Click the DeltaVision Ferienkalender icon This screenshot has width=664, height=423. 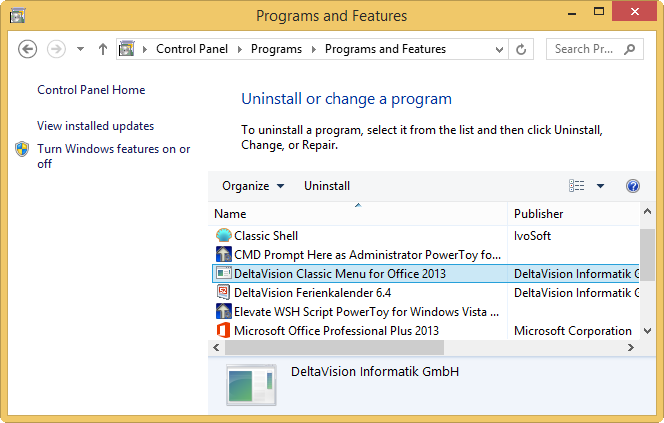pyautogui.click(x=224, y=292)
